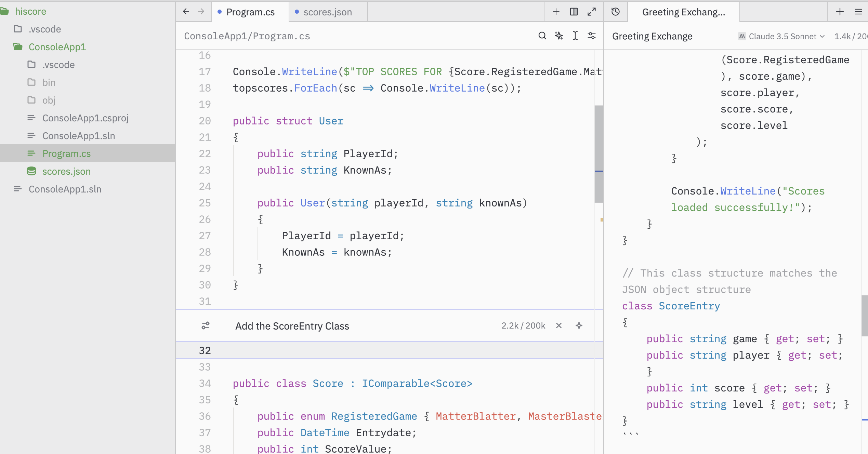Create new assistant context with plus icon
Screen dimensions: 868x454
click(840, 12)
